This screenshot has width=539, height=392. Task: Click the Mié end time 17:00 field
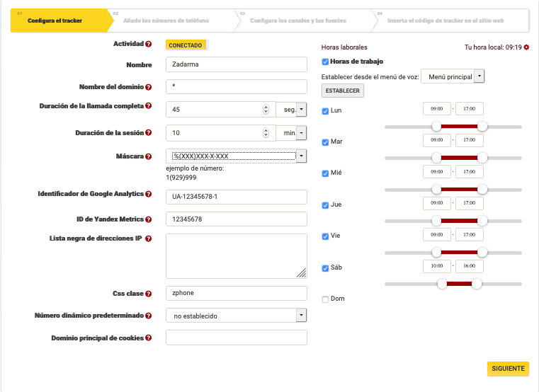click(x=469, y=171)
